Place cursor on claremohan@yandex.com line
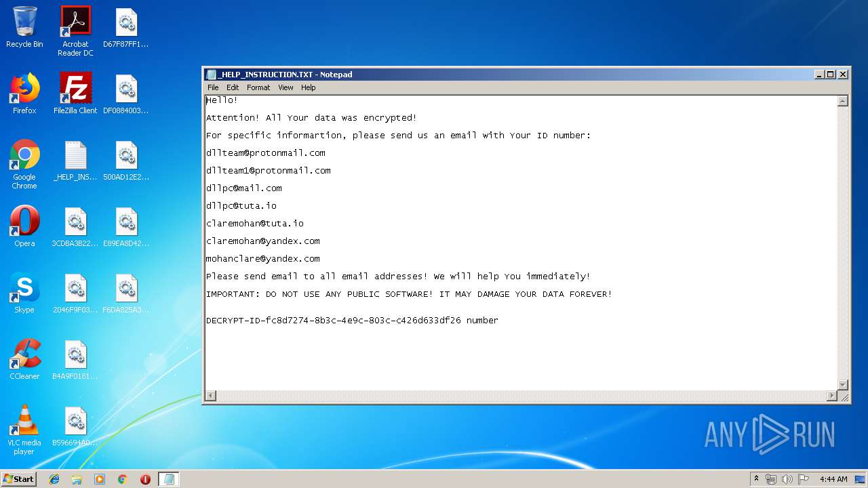The height and width of the screenshot is (488, 868). point(263,241)
